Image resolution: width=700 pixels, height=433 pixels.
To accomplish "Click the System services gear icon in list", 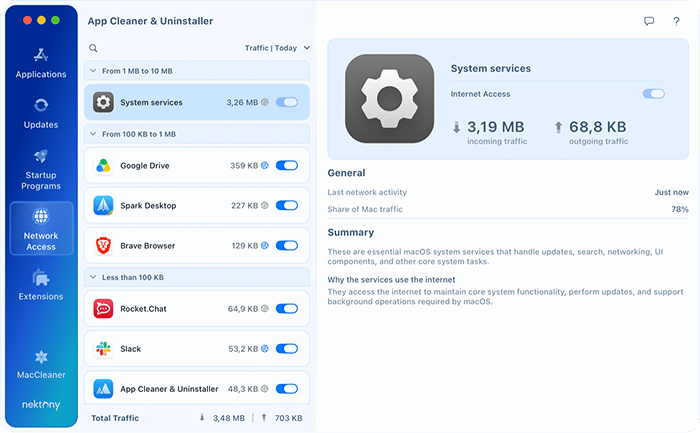I will [103, 102].
